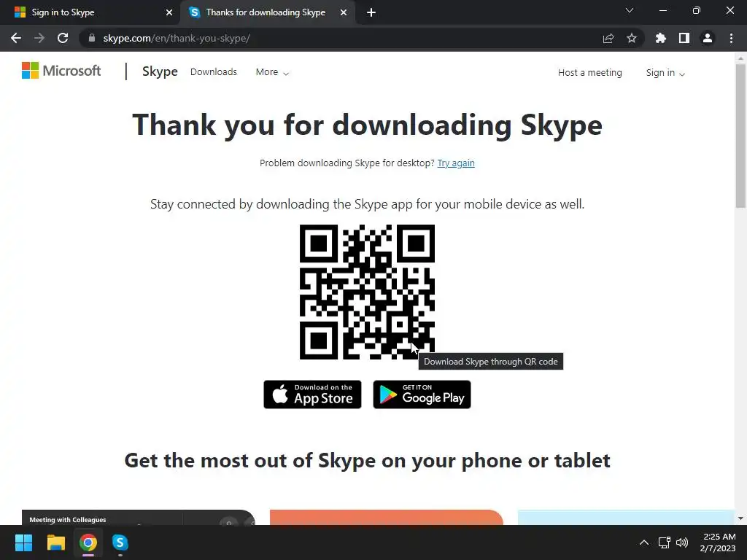747x560 pixels.
Task: Open Chrome from the taskbar
Action: pos(88,542)
